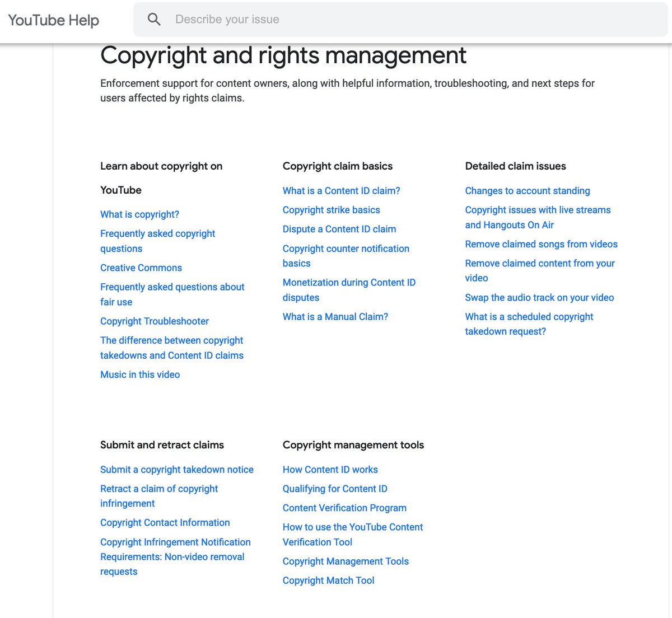Open 'Copyright Match Tool' link
The image size is (672, 618).
point(329,580)
